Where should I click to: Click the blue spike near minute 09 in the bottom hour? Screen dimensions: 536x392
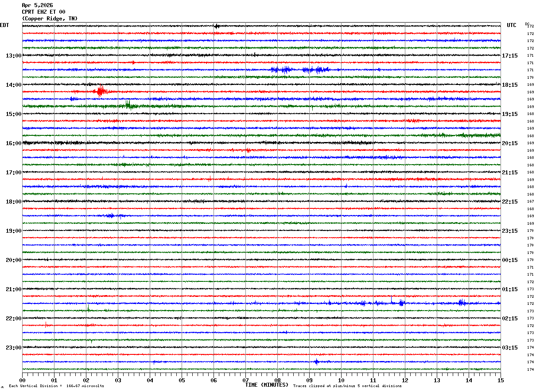coord(316,361)
